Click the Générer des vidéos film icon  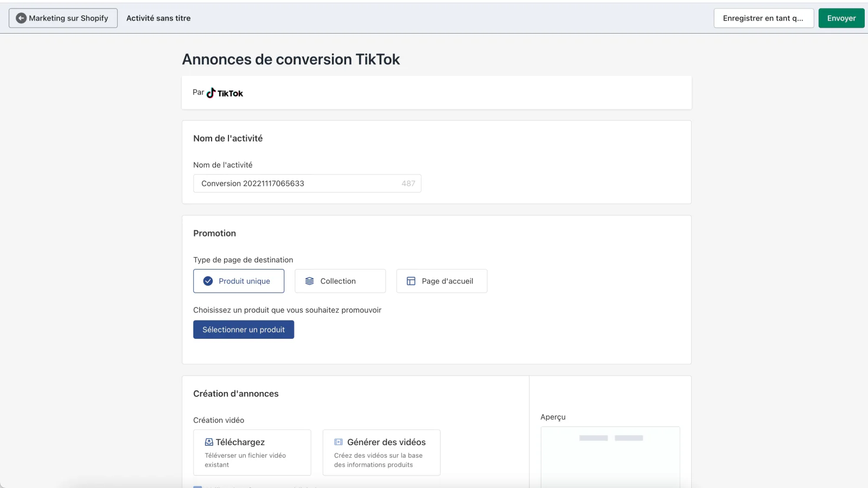pyautogui.click(x=339, y=442)
